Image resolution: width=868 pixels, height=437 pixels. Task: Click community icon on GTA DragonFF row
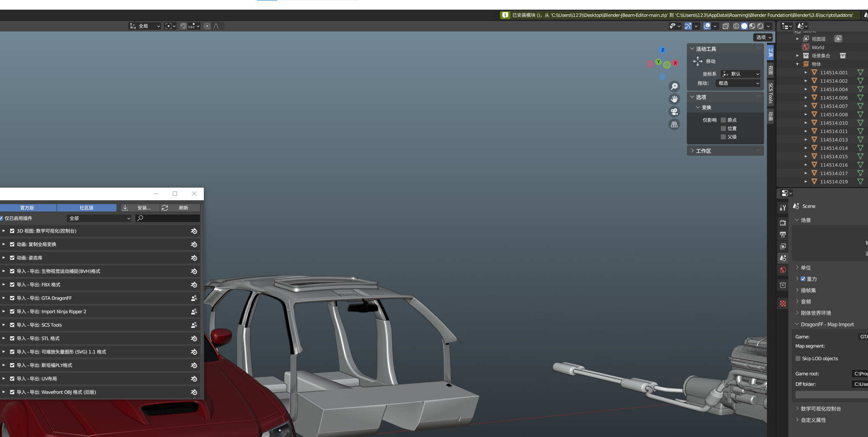pyautogui.click(x=194, y=298)
